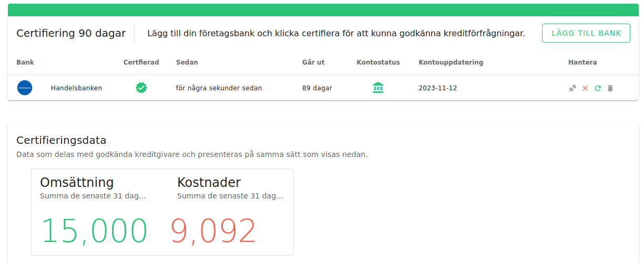Viewport: 644px width, 263px height.
Task: Click the plug connect icon for Handelsbanken
Action: point(573,88)
